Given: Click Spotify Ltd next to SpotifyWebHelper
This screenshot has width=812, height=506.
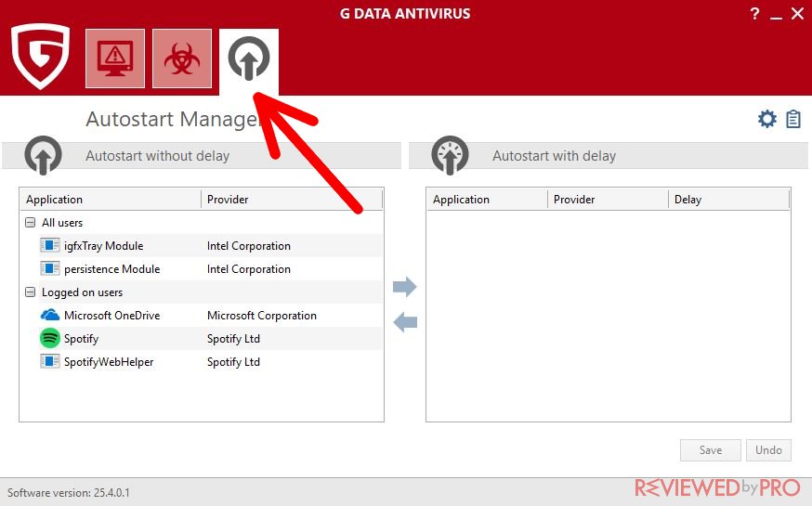Looking at the screenshot, I should pos(233,362).
